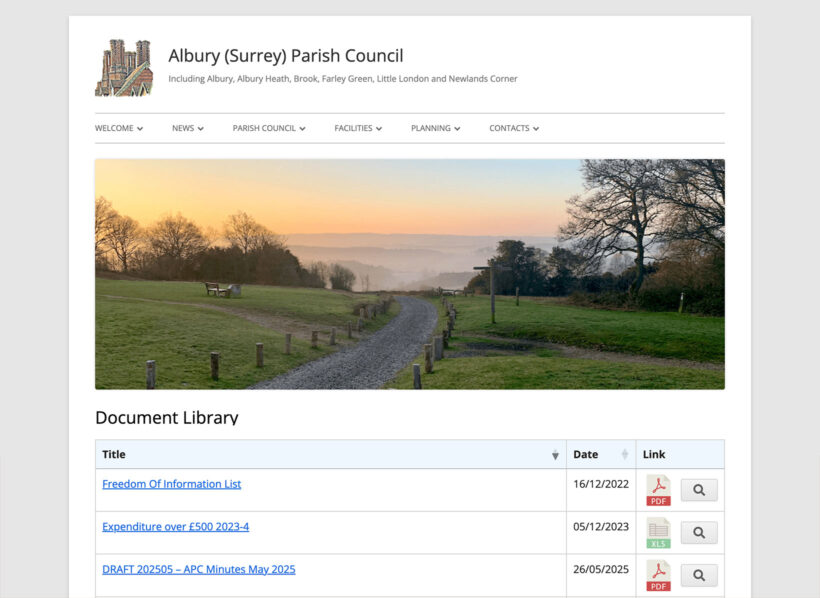The height and width of the screenshot is (598, 820).
Task: Open the Freedom Of Information List link
Action: point(171,483)
